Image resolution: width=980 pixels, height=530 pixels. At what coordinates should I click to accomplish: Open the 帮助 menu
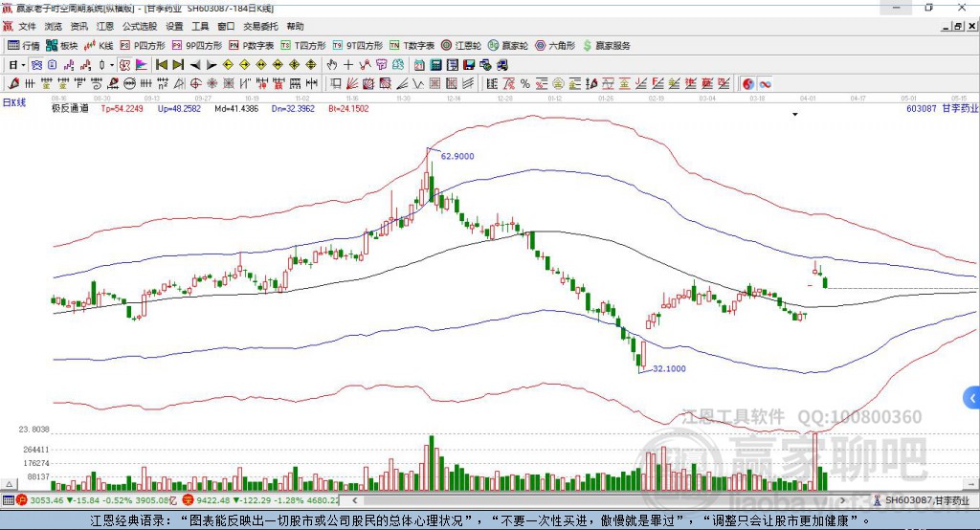coord(295,26)
